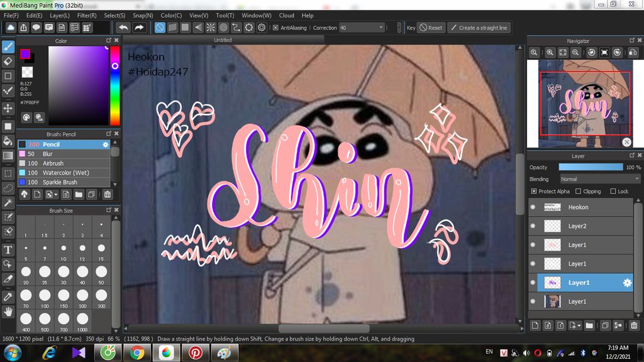Viewport: 644px width, 362px height.
Task: Undock the Color panel
Action: pos(109,40)
